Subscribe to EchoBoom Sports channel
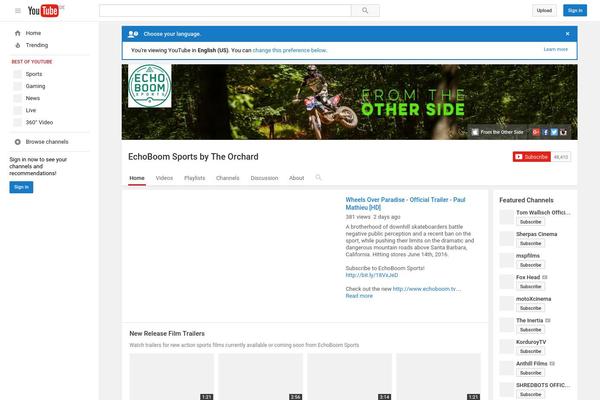Screen dimensions: 600x400 click(532, 157)
